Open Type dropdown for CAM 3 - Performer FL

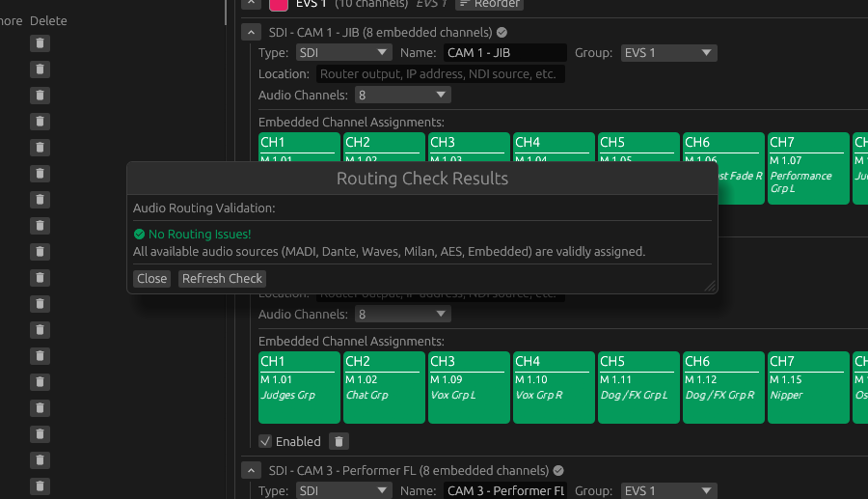pyautogui.click(x=343, y=490)
